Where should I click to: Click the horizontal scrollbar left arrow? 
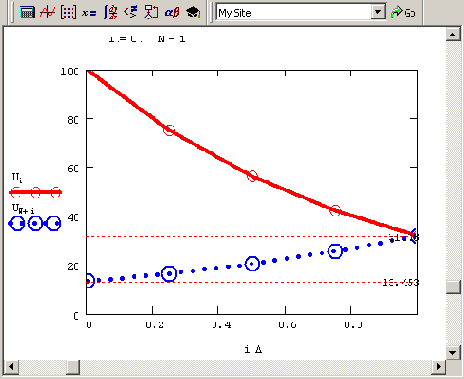click(x=11, y=367)
